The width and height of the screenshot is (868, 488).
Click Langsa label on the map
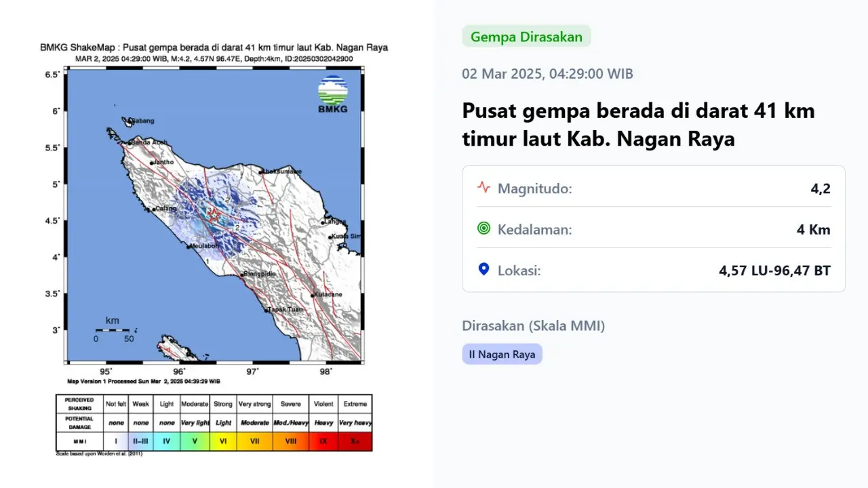334,221
